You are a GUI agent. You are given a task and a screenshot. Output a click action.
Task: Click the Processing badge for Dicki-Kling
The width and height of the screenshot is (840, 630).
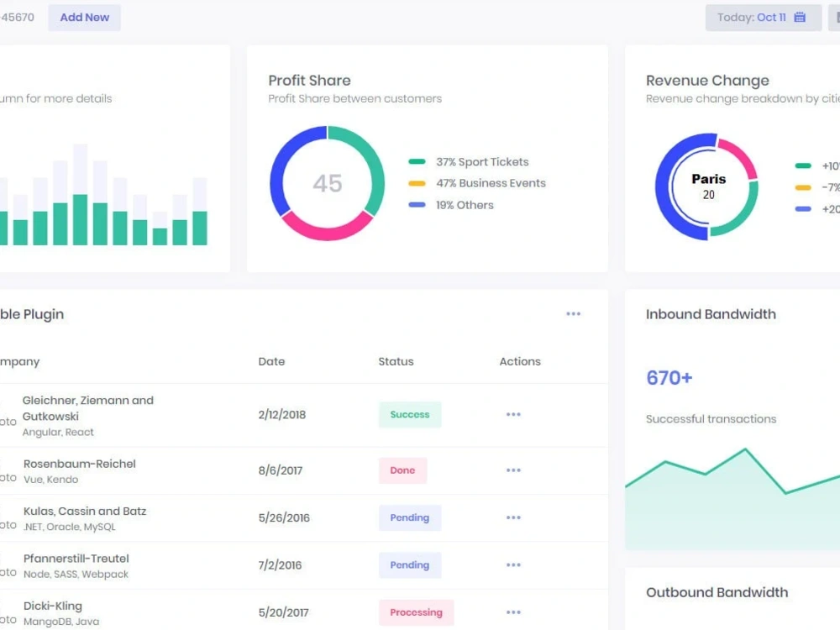[x=416, y=612]
